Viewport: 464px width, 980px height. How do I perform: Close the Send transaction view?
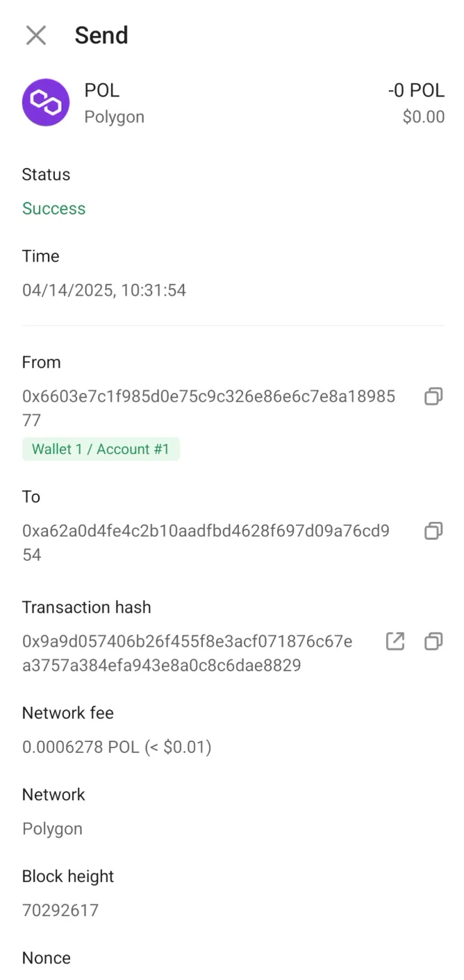35,35
